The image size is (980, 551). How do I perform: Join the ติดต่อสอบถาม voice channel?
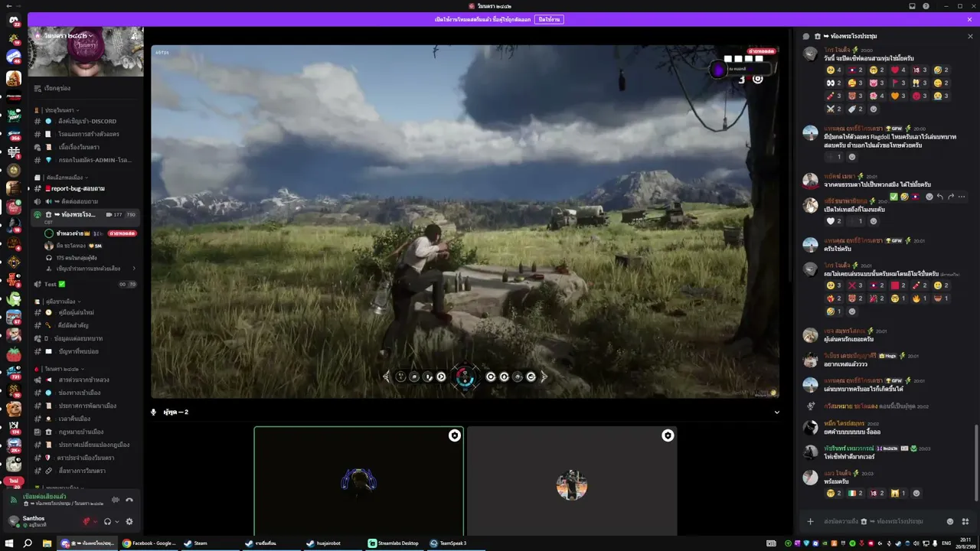[x=86, y=201]
